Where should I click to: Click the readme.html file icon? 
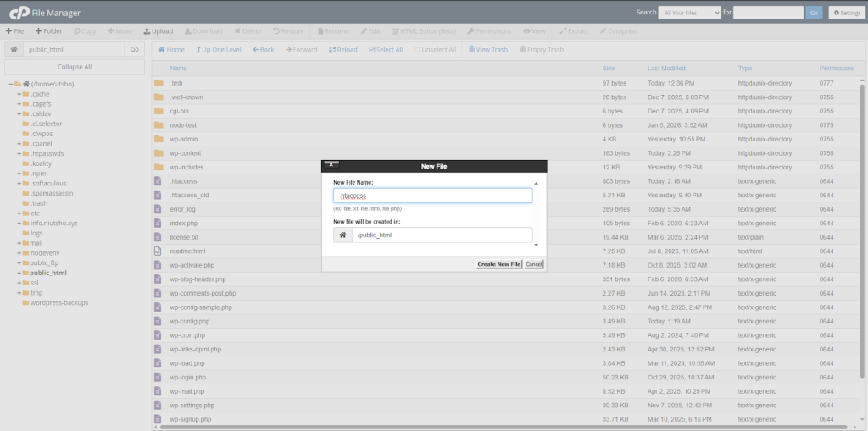(x=158, y=251)
